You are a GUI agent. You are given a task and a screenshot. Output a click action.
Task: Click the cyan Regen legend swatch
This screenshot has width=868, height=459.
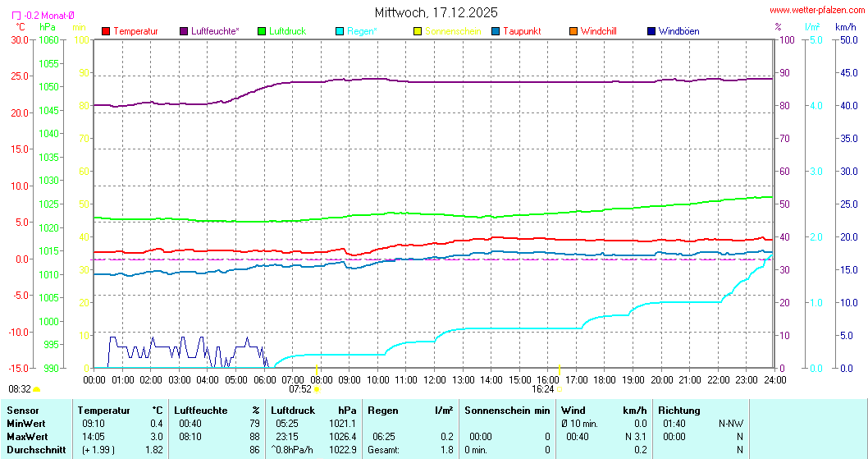(340, 31)
